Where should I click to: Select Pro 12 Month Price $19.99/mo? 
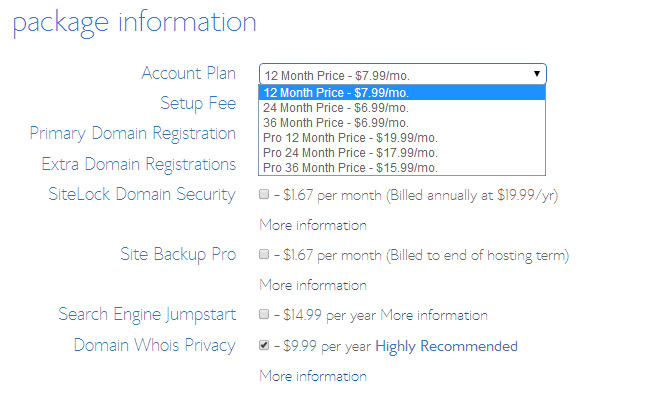coord(349,138)
